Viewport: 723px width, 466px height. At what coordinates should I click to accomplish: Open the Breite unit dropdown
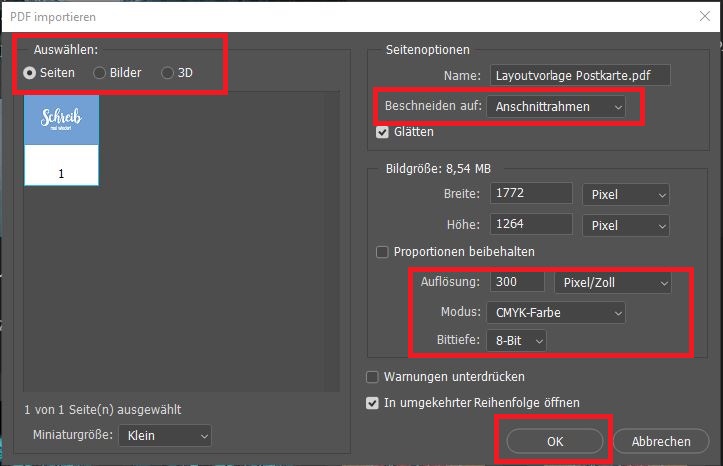[626, 195]
